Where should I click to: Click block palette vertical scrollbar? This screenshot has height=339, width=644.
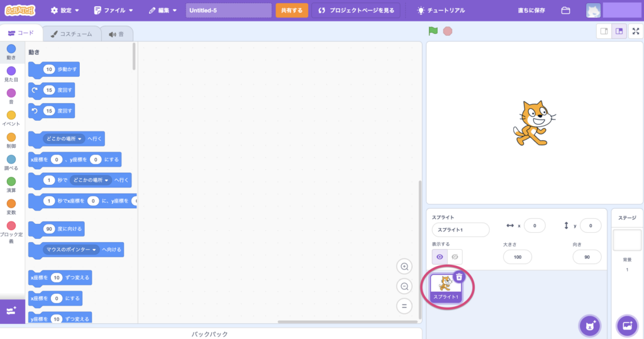[x=134, y=57]
